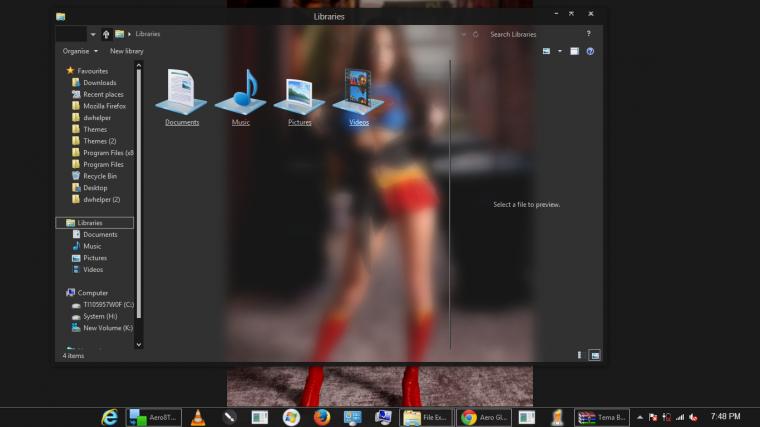This screenshot has width=760, height=427.
Task: Open VLC media player from taskbar
Action: 198,417
